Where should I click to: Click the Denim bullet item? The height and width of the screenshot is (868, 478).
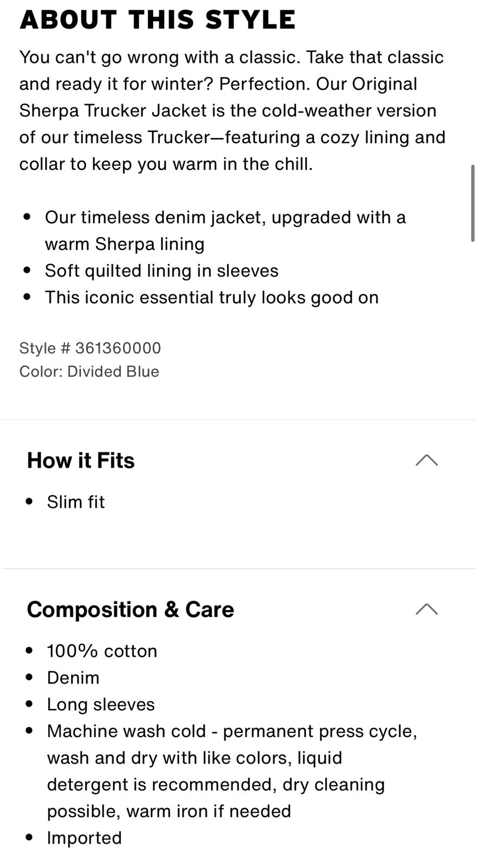point(73,678)
